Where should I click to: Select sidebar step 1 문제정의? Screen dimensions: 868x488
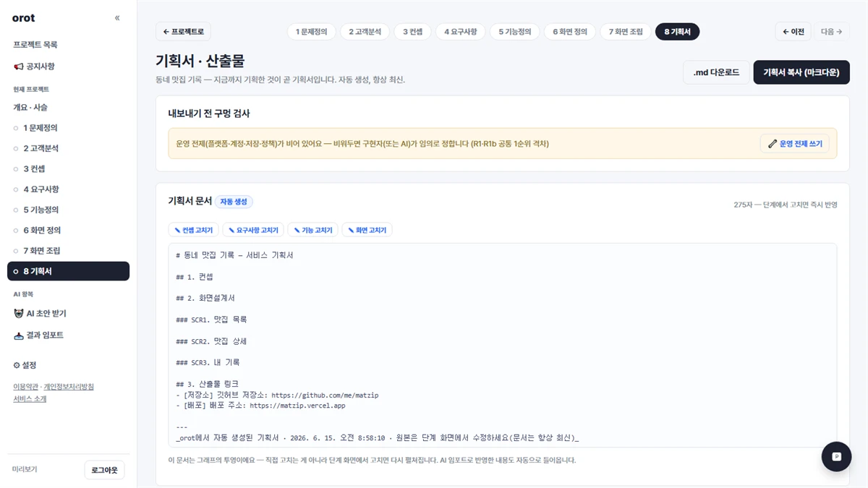[x=68, y=128]
